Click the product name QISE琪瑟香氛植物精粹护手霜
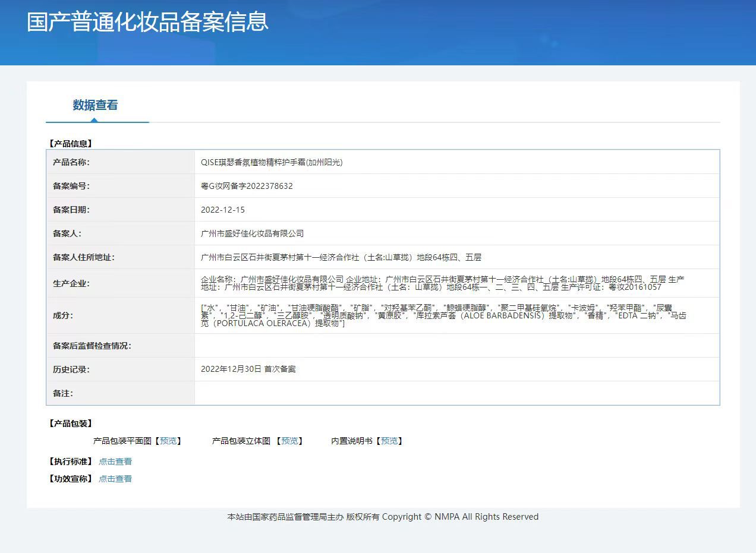The width and height of the screenshot is (756, 553). coord(272,162)
